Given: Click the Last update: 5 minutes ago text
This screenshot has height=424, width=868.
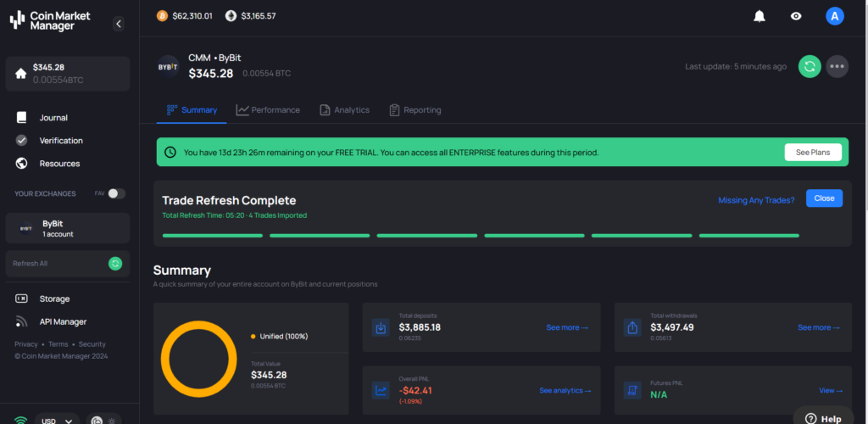Looking at the screenshot, I should 736,66.
